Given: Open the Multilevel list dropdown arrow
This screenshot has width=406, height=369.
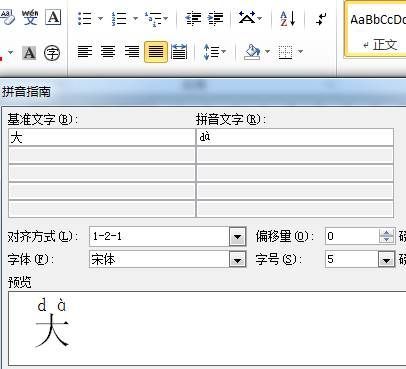Looking at the screenshot, I should point(166,19).
